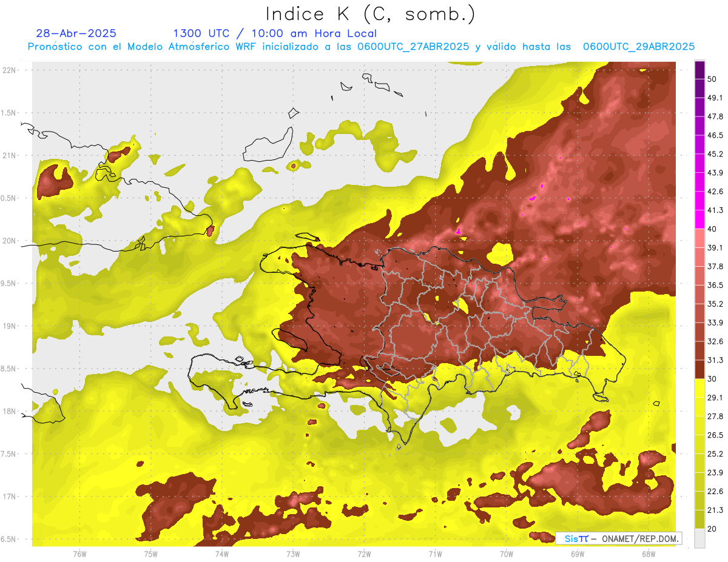Click the "43.9" color scale value
The height and width of the screenshot is (562, 728).
[715, 173]
